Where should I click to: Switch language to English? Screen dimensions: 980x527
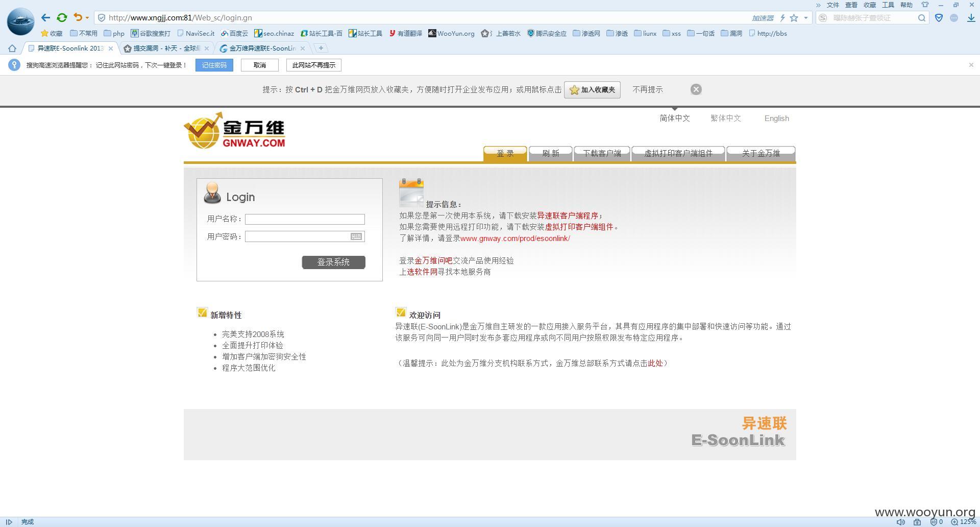point(777,118)
